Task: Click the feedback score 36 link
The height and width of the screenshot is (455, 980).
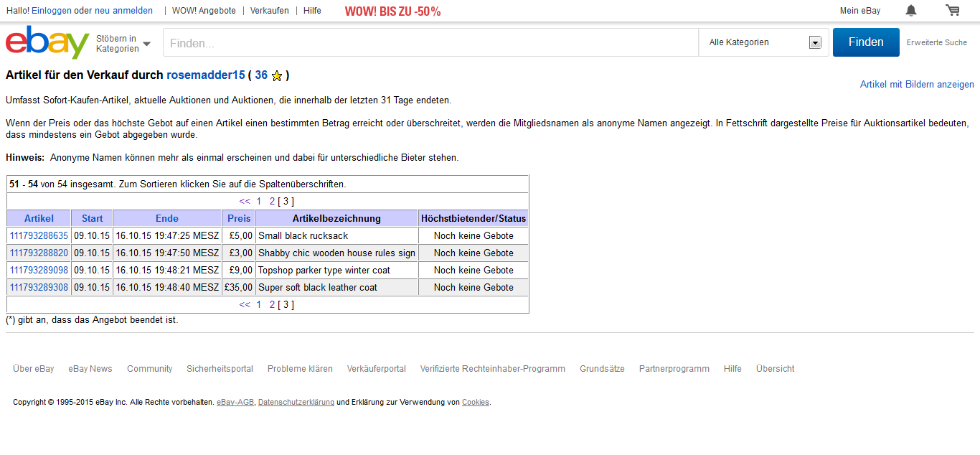Action: (261, 75)
